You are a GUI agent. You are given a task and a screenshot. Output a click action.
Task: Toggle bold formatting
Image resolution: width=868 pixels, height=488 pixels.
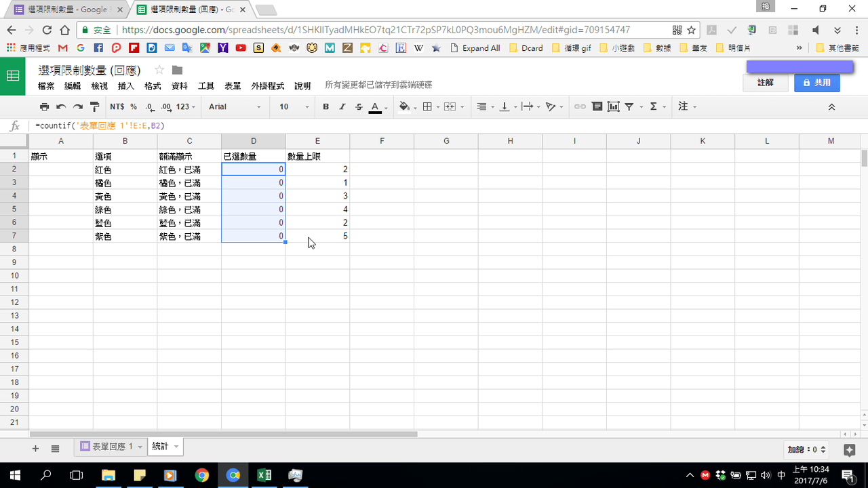(x=326, y=106)
